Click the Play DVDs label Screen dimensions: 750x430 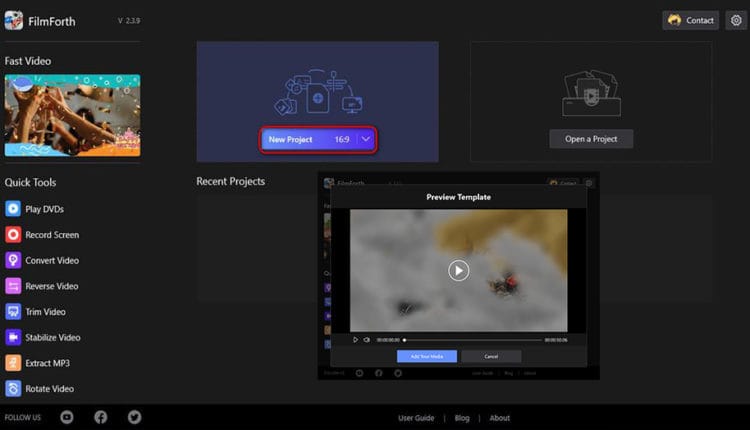point(44,209)
